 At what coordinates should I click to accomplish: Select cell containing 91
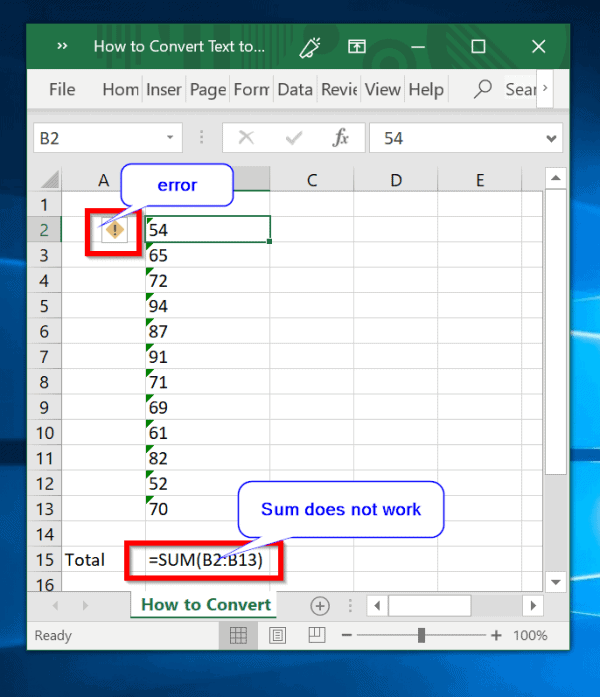tap(208, 357)
